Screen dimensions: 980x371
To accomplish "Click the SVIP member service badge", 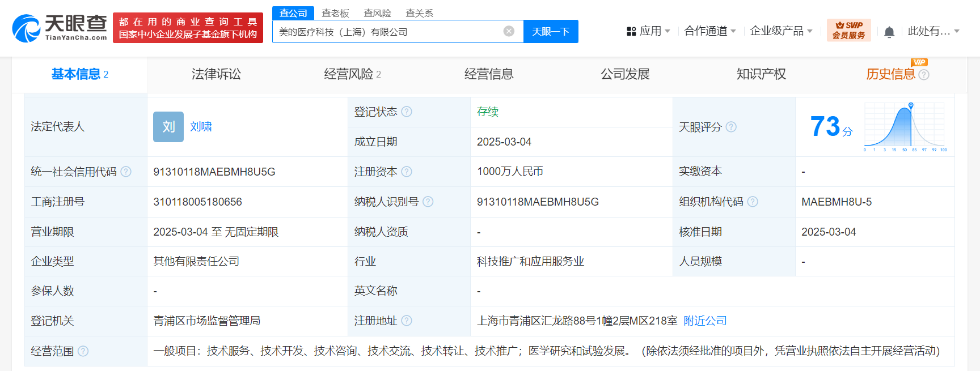I will [x=848, y=30].
